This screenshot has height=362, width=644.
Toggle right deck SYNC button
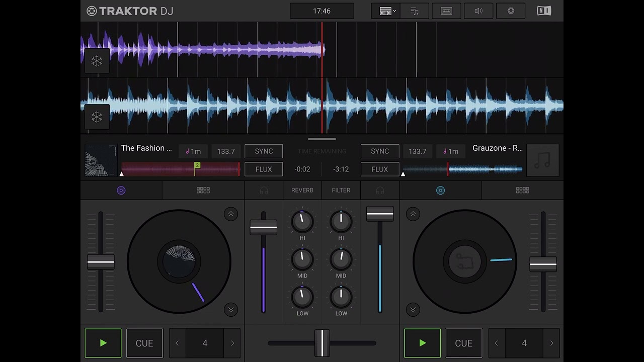click(380, 151)
